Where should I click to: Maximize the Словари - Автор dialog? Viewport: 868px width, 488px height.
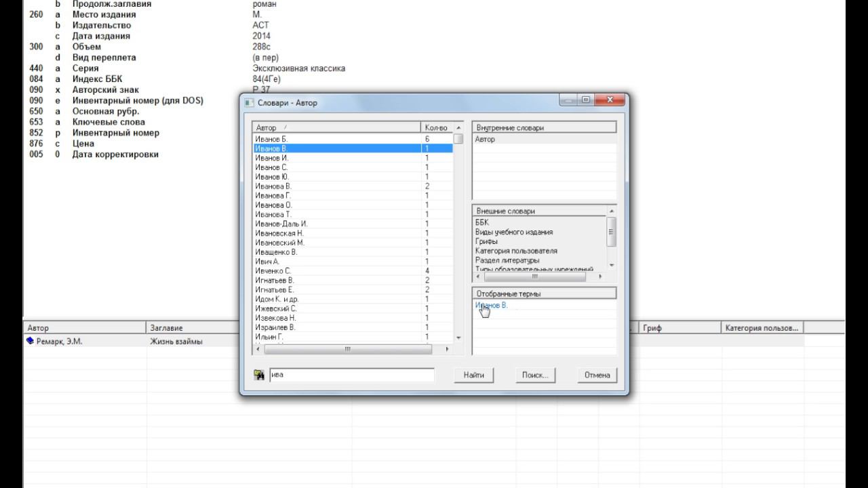[586, 100]
